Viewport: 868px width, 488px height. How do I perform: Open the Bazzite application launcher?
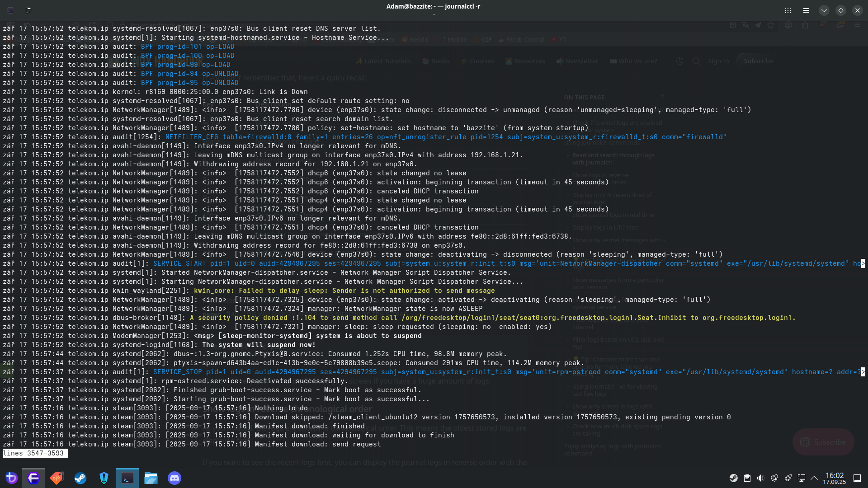pyautogui.click(x=12, y=478)
